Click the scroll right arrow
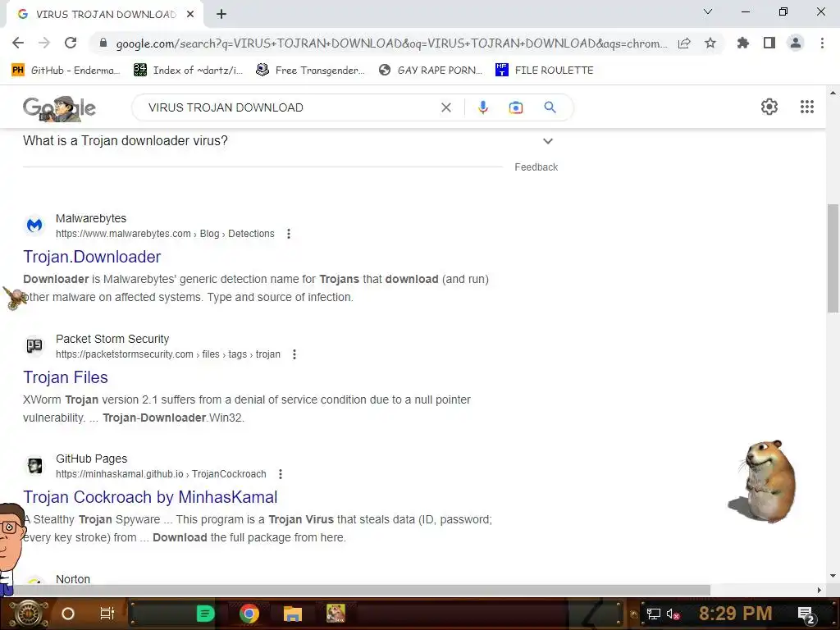The height and width of the screenshot is (630, 840). coord(819,591)
